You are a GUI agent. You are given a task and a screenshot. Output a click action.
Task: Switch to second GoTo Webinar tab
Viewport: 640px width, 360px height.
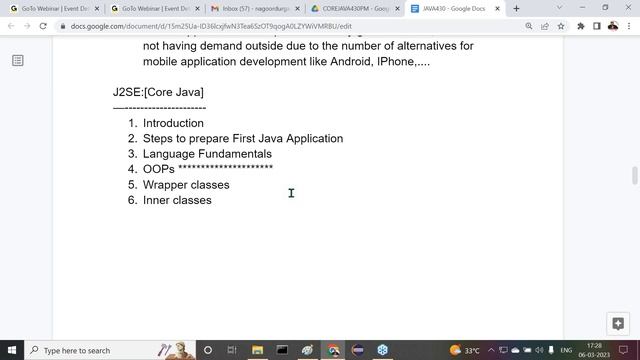155,8
